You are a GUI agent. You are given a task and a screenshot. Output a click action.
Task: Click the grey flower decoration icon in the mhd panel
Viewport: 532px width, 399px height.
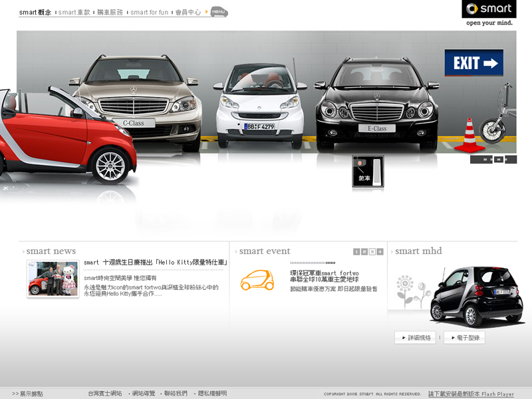(413, 292)
